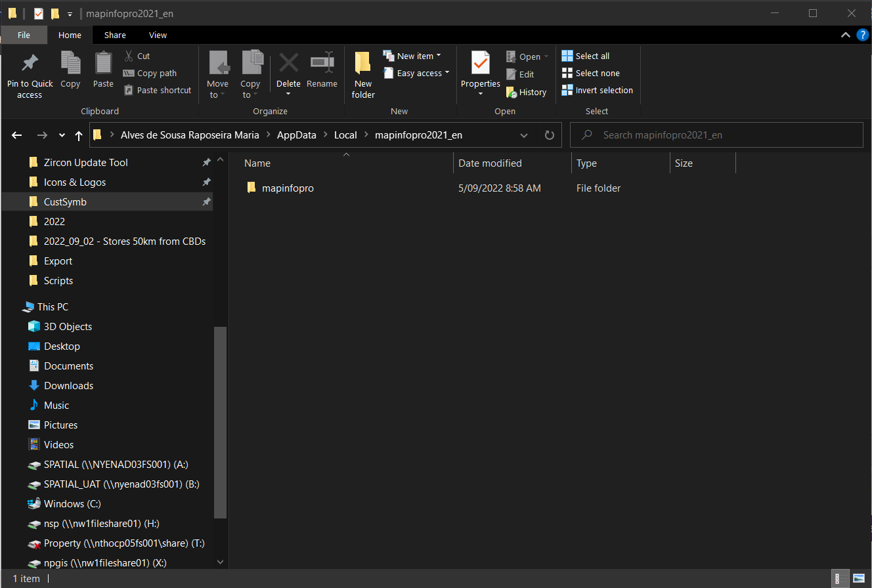The image size is (872, 588).
Task: Click Invert selection
Action: click(598, 91)
